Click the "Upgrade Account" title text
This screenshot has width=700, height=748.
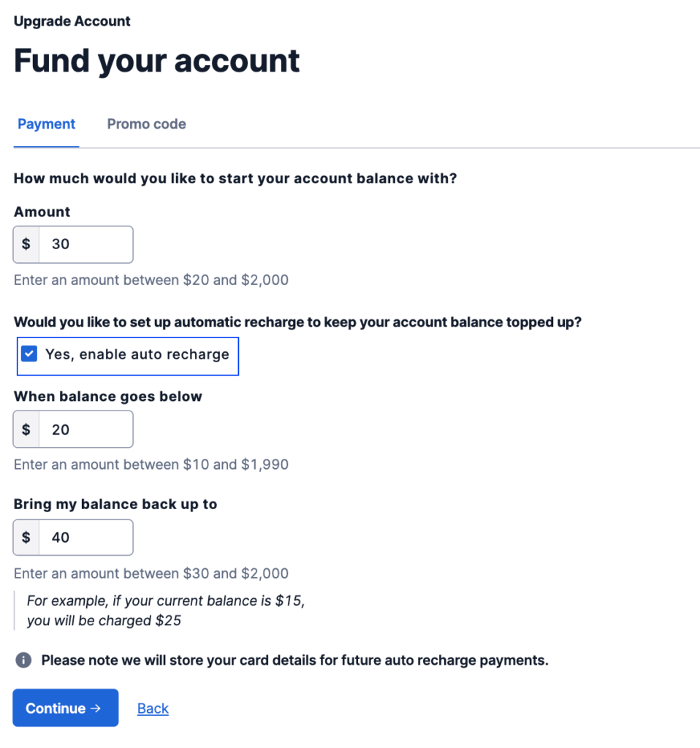pos(72,21)
